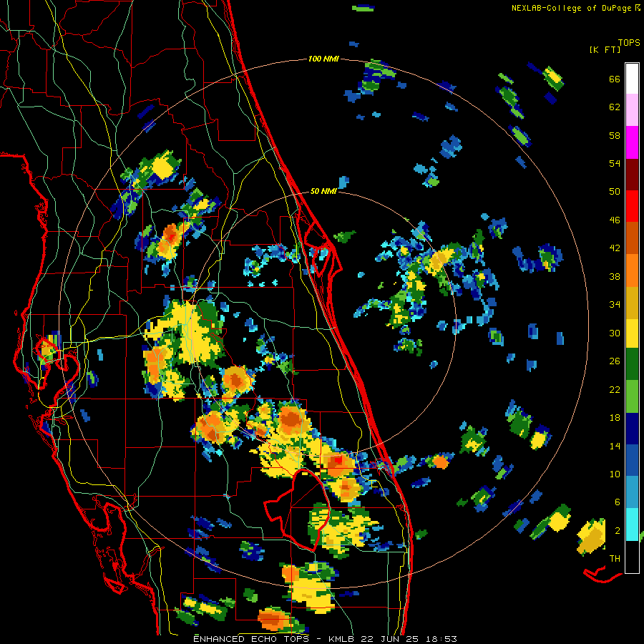Select the bright yellow legend swatch
Image resolution: width=644 pixels, height=644 pixels.
click(632, 333)
